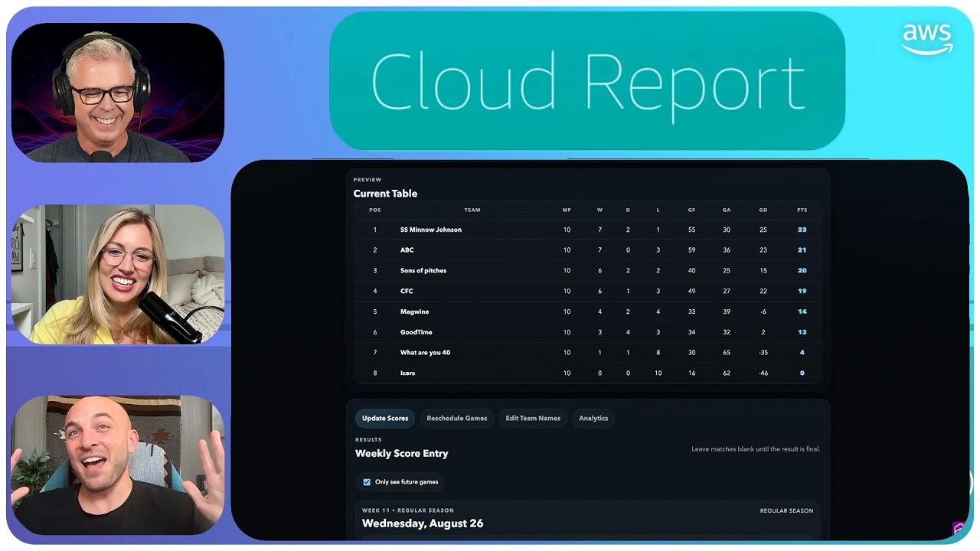Click the Sons of pitches team name
980x551 pixels.
(x=423, y=271)
